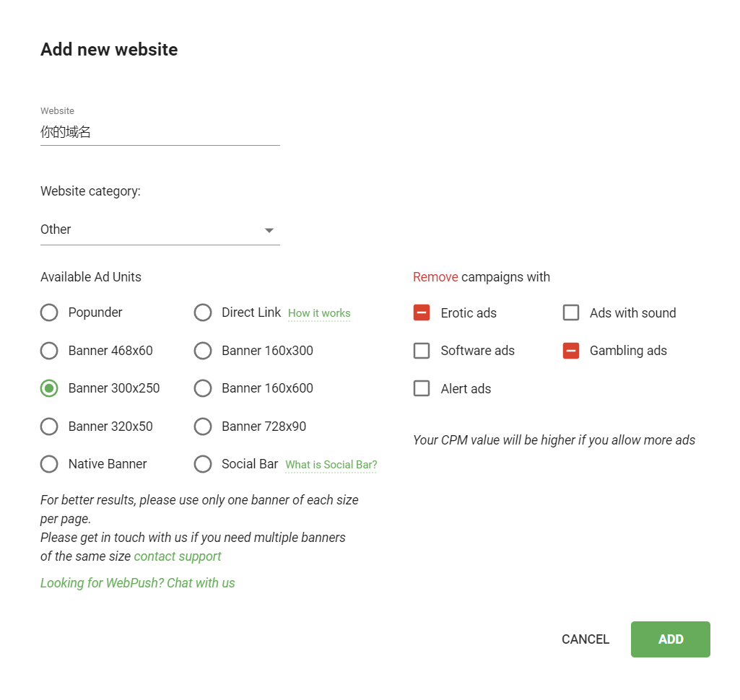
Task: Enable the Ads with sound checkbox
Action: tap(571, 312)
